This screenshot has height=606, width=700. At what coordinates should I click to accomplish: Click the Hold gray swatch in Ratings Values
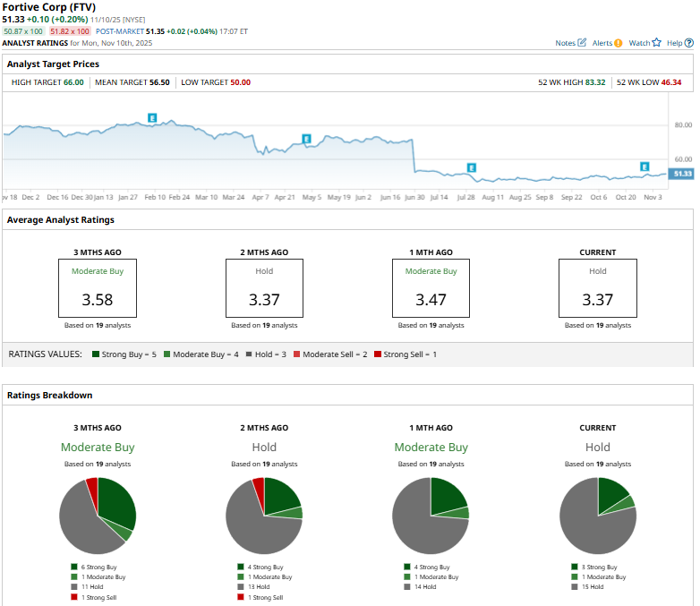point(249,354)
